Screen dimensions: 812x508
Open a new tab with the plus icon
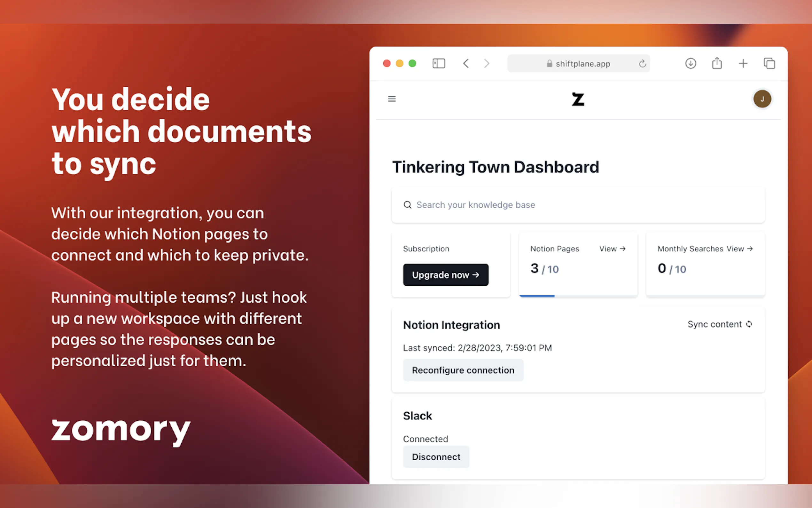point(743,63)
